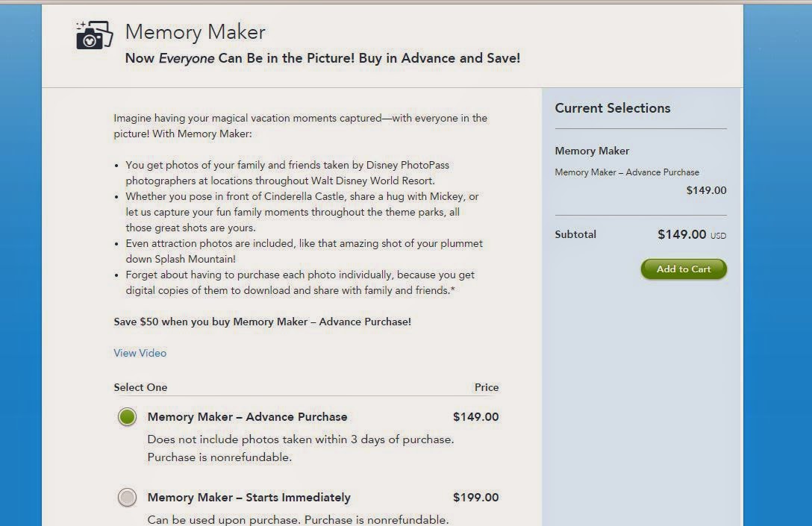Click the Price column header
Screen dimensions: 812x526
(487, 387)
